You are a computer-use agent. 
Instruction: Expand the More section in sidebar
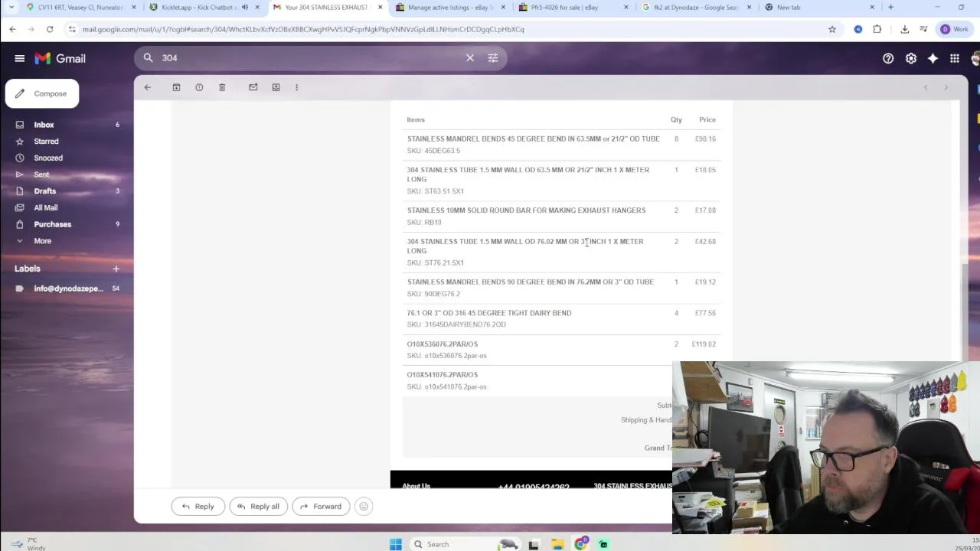point(43,241)
